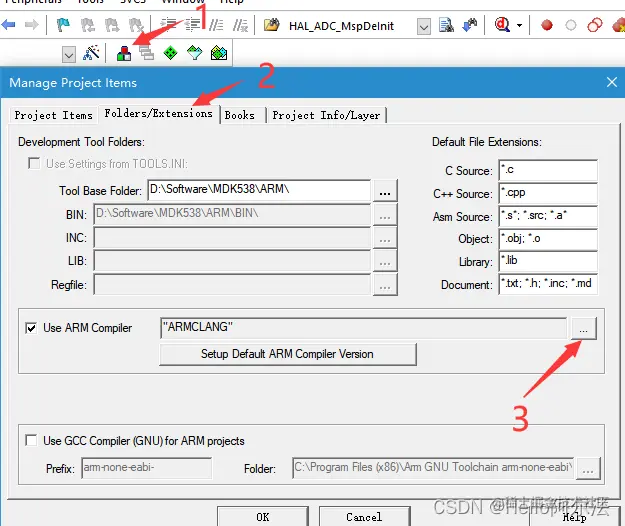Open Manage Run-Time Environment with the green diamond icon
This screenshot has width=625, height=526.
point(171,53)
